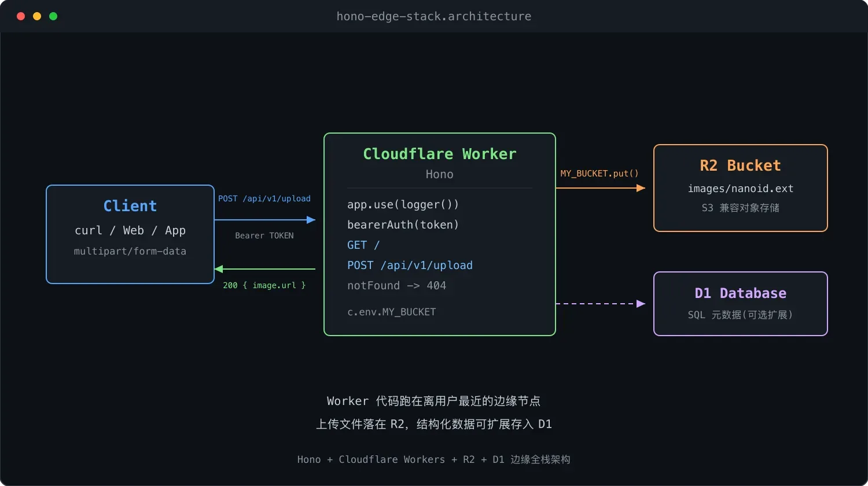Select the "notFound -> 404" line
The width and height of the screenshot is (868, 486).
click(397, 285)
